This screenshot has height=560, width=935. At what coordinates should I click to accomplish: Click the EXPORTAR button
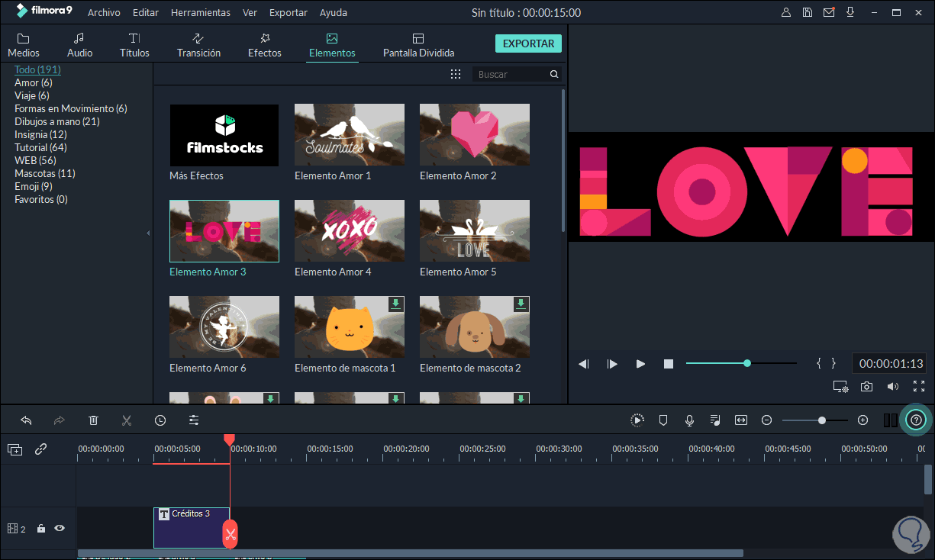tap(528, 43)
